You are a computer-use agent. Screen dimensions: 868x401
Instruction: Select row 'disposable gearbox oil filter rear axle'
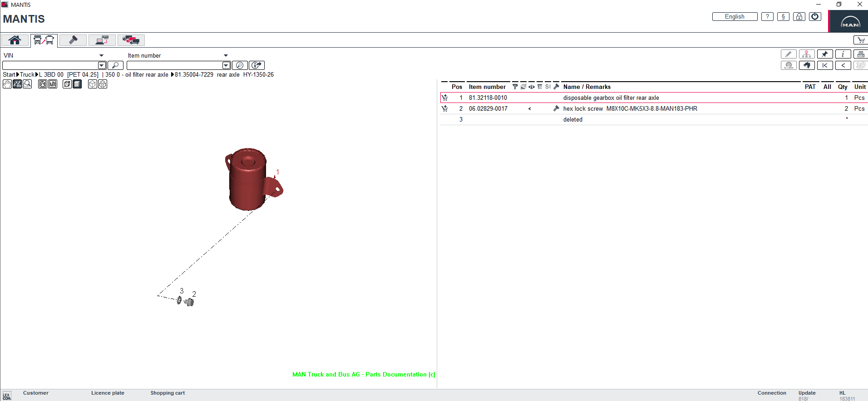click(654, 98)
